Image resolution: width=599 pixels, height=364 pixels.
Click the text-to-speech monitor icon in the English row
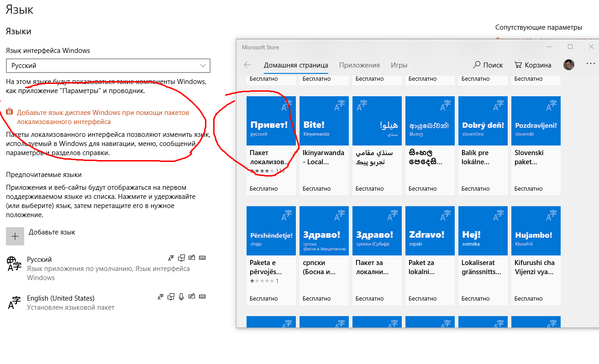tap(171, 297)
